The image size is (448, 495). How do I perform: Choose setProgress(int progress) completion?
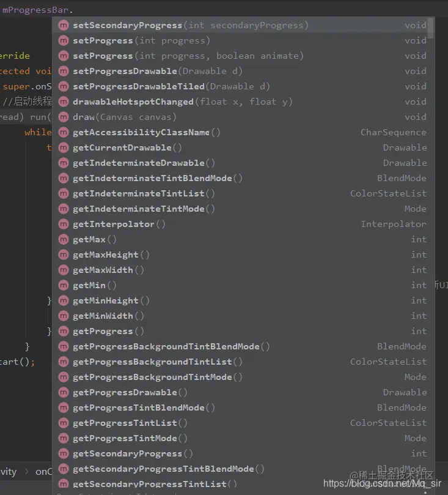[242, 40]
